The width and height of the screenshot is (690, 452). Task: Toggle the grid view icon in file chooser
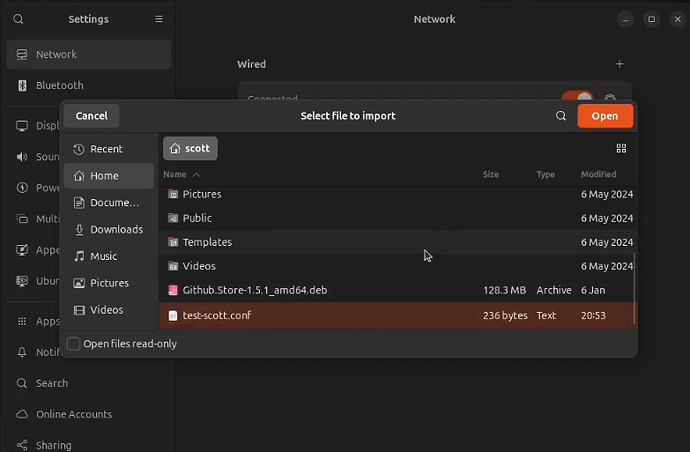click(621, 149)
